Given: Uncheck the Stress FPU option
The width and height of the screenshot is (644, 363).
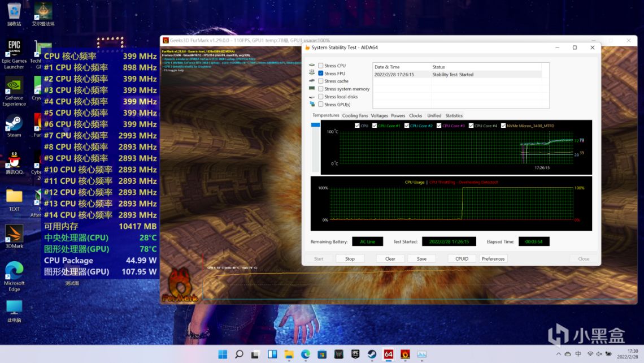Looking at the screenshot, I should pos(321,74).
